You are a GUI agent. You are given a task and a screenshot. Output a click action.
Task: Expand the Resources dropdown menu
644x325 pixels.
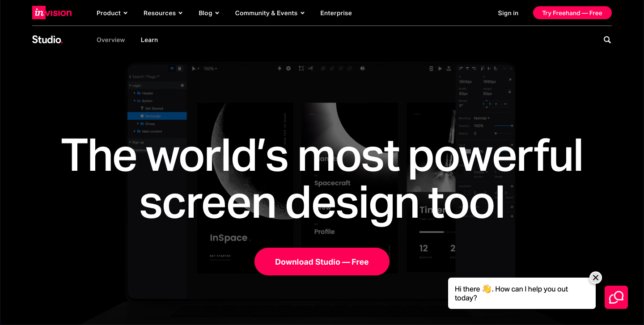tap(163, 13)
